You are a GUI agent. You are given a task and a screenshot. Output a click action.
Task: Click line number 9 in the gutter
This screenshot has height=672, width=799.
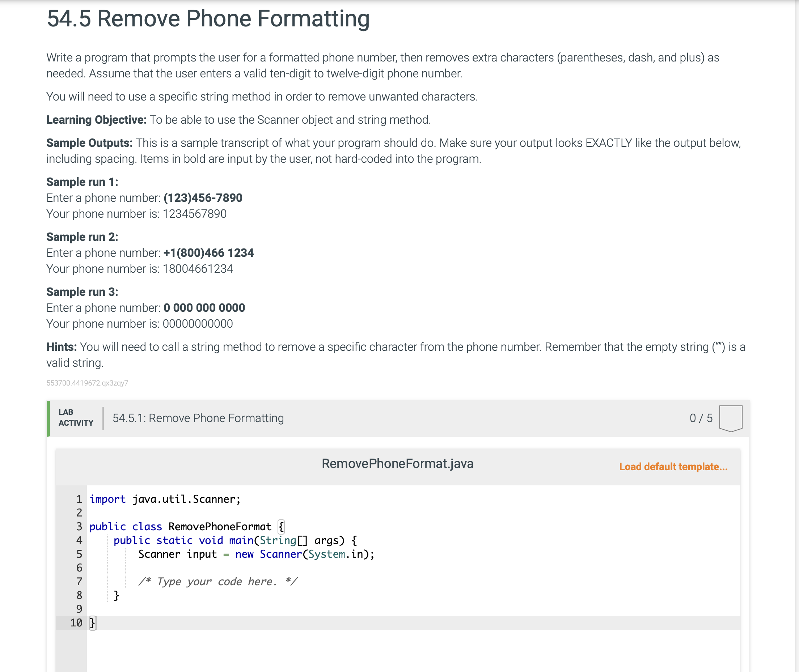79,609
